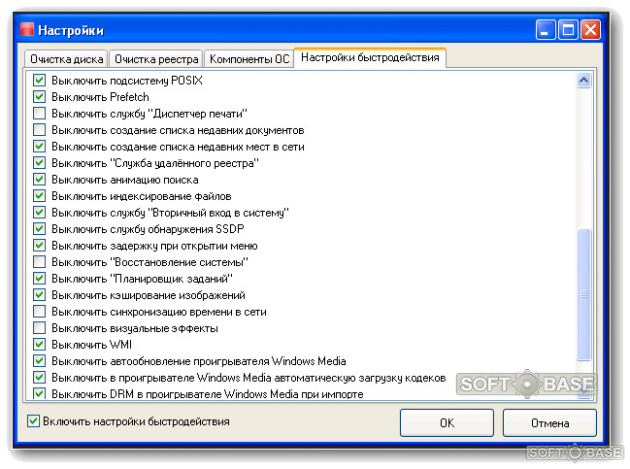
Task: Toggle Выключить индексирование файлов
Action: pyautogui.click(x=40, y=196)
